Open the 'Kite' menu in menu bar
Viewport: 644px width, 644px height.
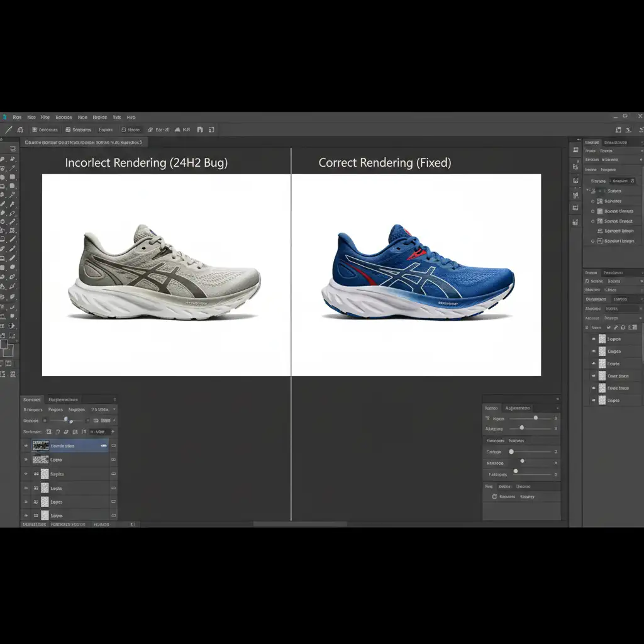(45, 117)
